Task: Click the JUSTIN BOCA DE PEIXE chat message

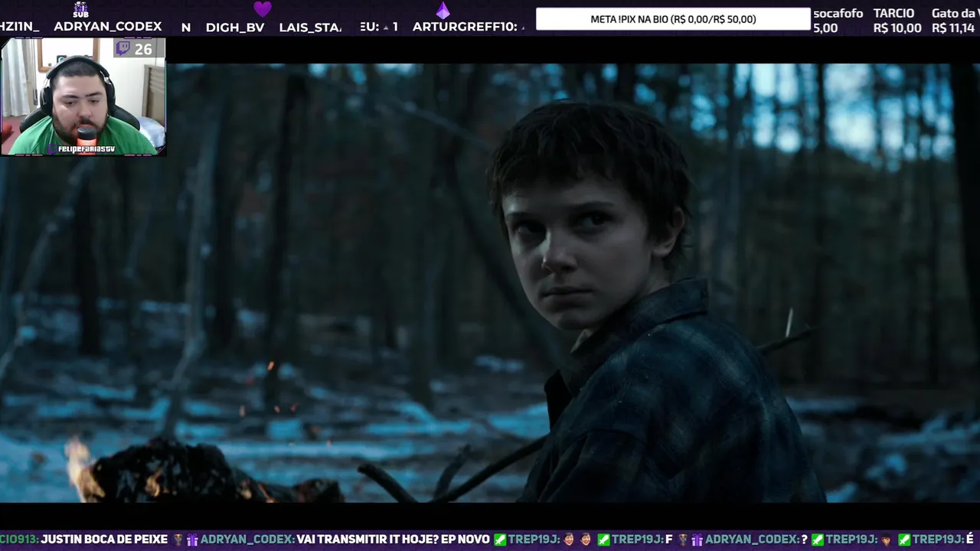Action: coord(104,540)
